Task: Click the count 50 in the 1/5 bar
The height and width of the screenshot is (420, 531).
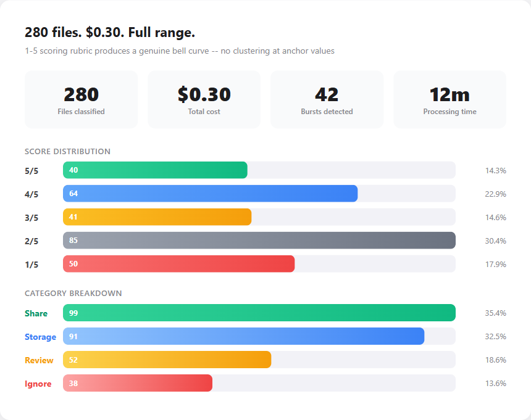Action: [73, 264]
